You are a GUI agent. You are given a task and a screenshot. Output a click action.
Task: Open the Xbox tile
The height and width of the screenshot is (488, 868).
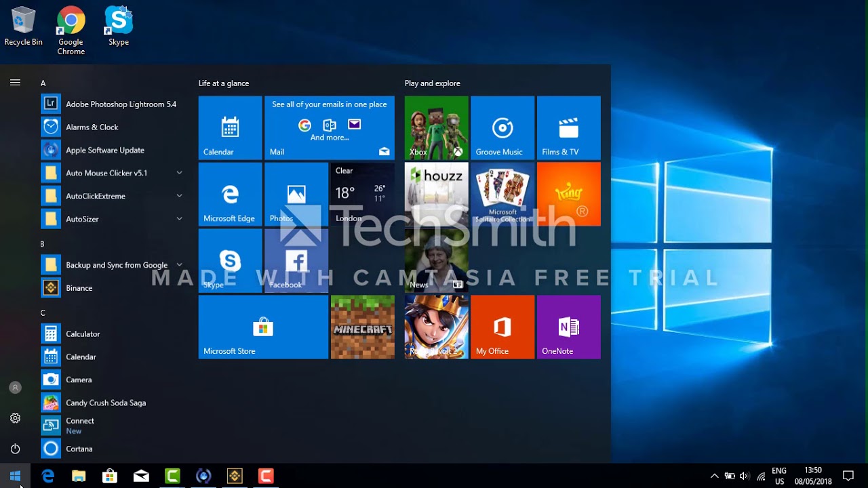[x=436, y=127]
